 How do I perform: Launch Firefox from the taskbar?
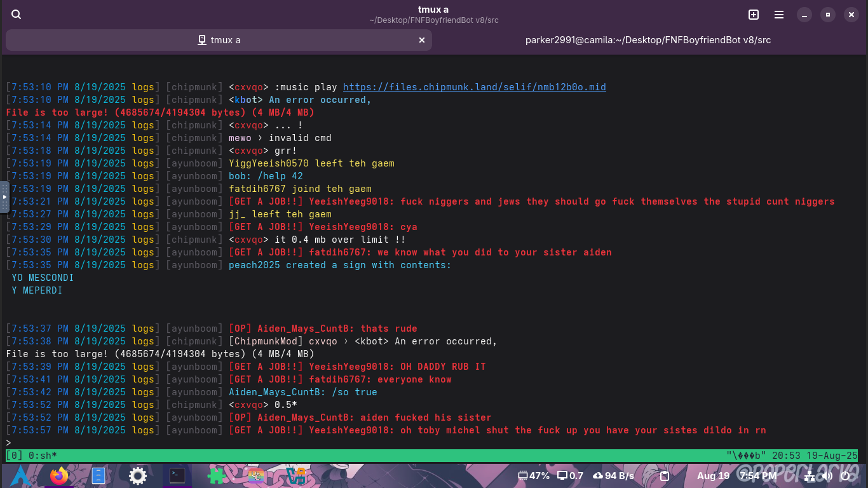click(59, 476)
